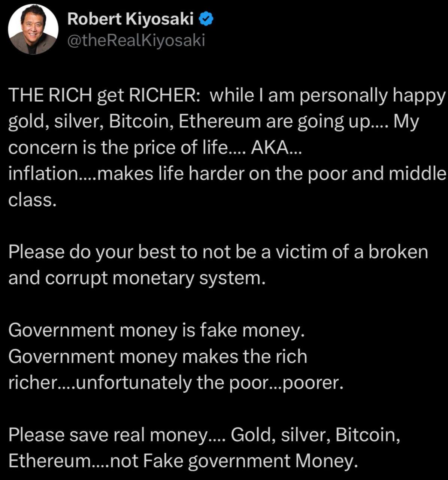The width and height of the screenshot is (448, 480).
Task: Open the @theRealKiyosaki handle link
Action: pyautogui.click(x=136, y=40)
